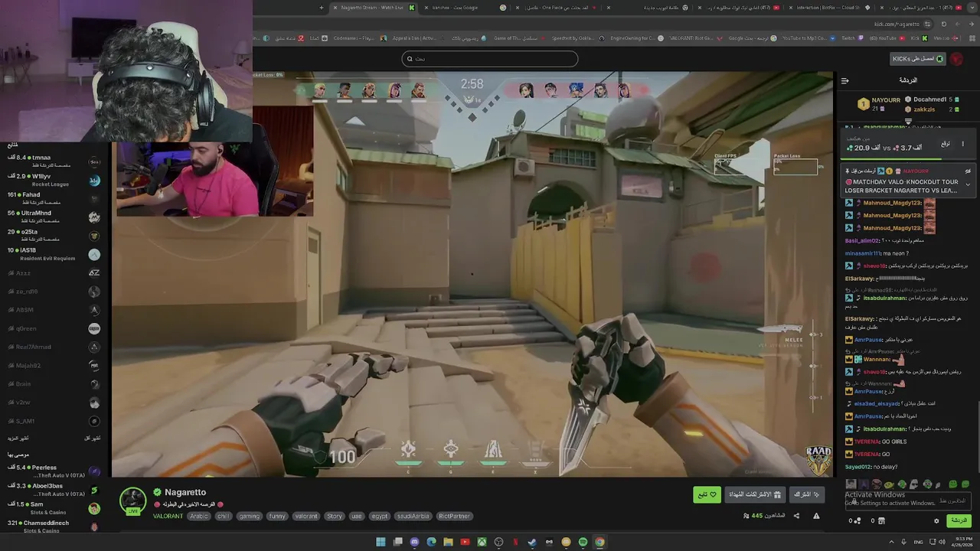Click the NAYOURR top gifter name
Image resolution: width=980 pixels, height=551 pixels.
coord(886,100)
